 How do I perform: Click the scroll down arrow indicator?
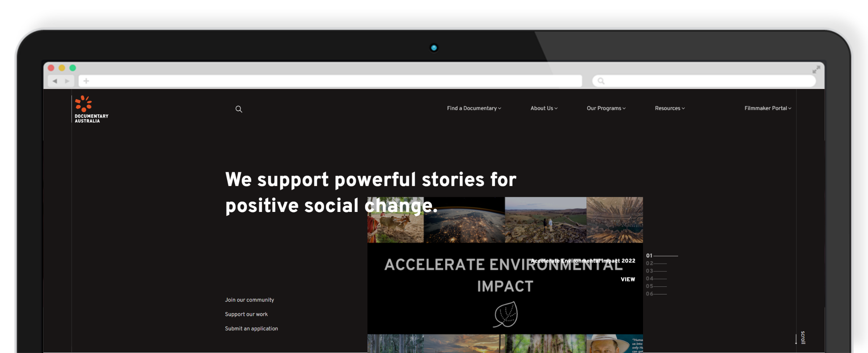tap(796, 339)
